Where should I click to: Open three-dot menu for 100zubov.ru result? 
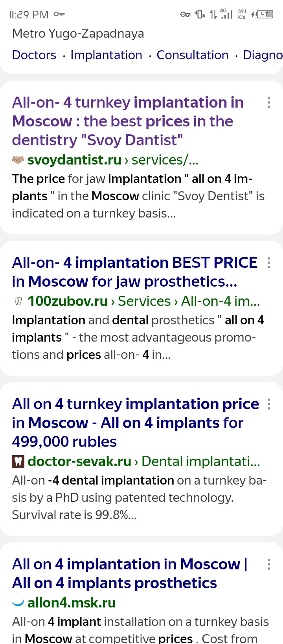(x=269, y=263)
